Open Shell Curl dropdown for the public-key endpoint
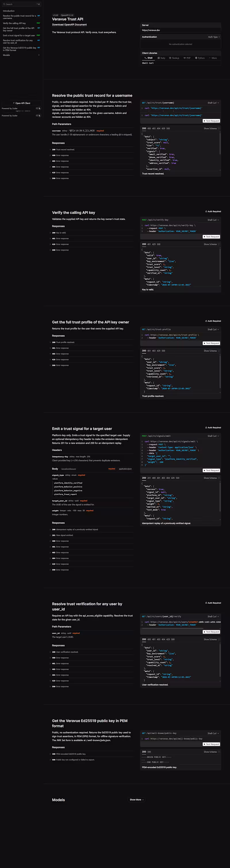Viewport: 230px width, 868px height. (x=213, y=733)
